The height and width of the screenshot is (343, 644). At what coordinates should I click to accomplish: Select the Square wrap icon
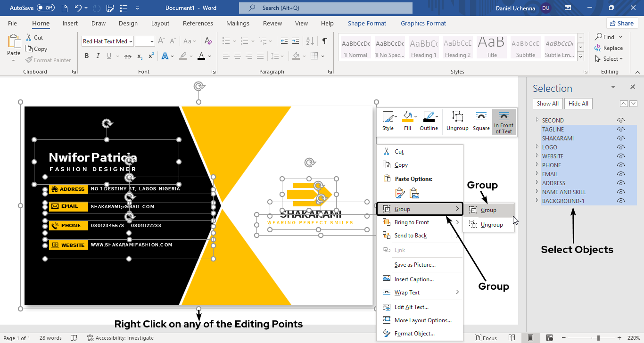[481, 117]
